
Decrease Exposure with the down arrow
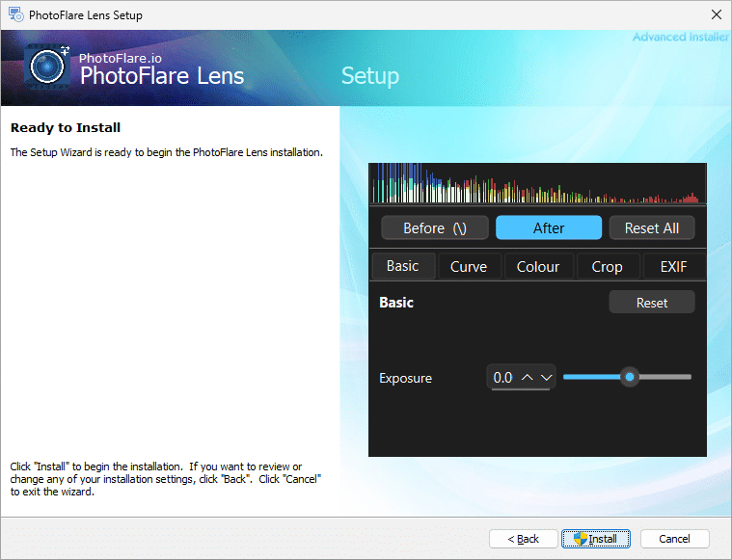pos(546,377)
